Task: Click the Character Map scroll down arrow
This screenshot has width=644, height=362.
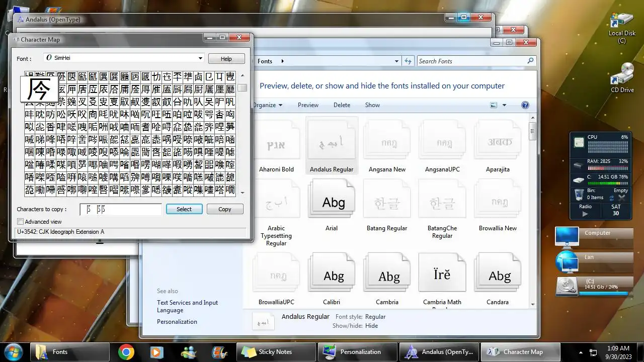Action: tap(243, 193)
